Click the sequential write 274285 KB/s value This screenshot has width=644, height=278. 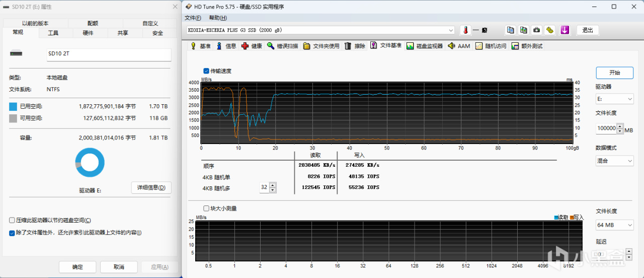coord(362,165)
